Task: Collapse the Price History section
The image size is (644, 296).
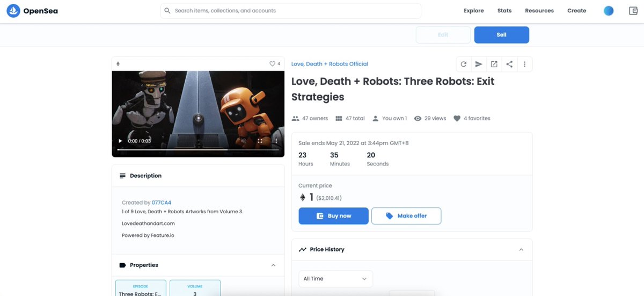Action: [521, 250]
